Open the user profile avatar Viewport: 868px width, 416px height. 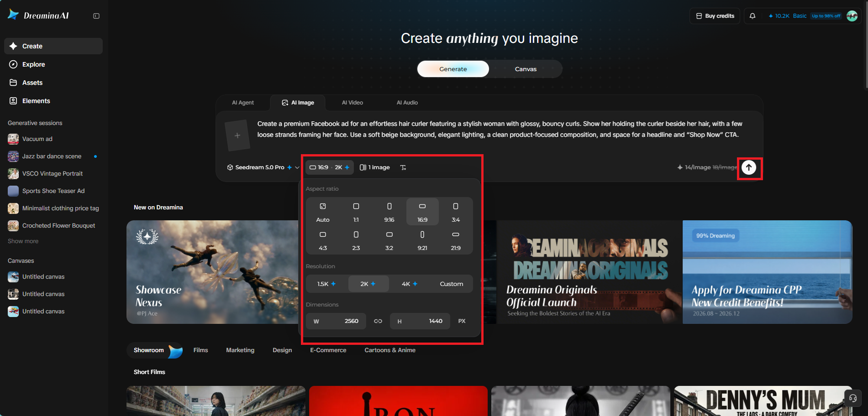[x=852, y=16]
